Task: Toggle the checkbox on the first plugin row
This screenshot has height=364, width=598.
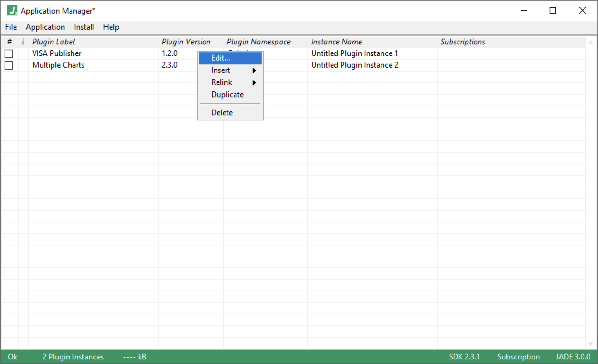Action: click(9, 54)
